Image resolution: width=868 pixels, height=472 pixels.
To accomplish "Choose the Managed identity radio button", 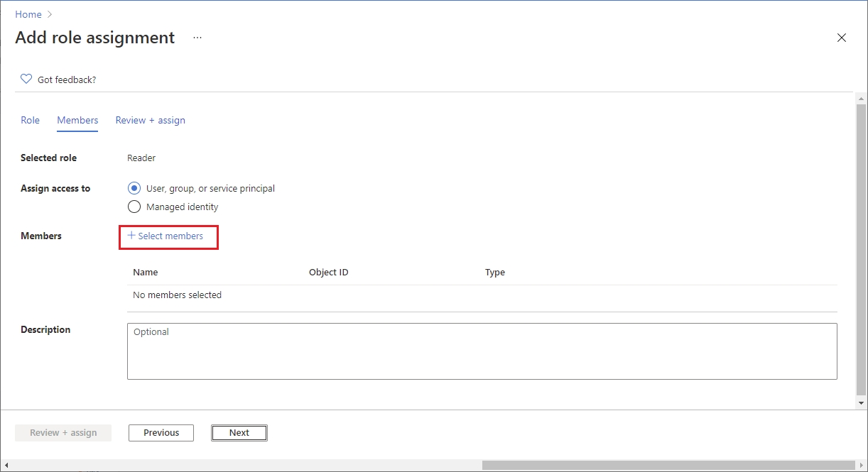I will (134, 207).
